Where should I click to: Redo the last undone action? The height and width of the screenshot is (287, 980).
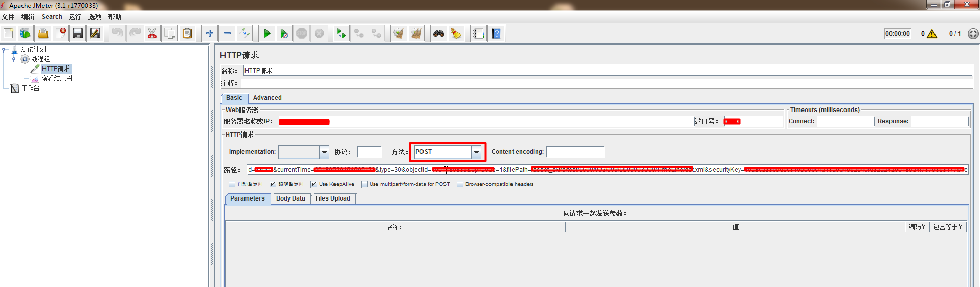click(x=135, y=34)
